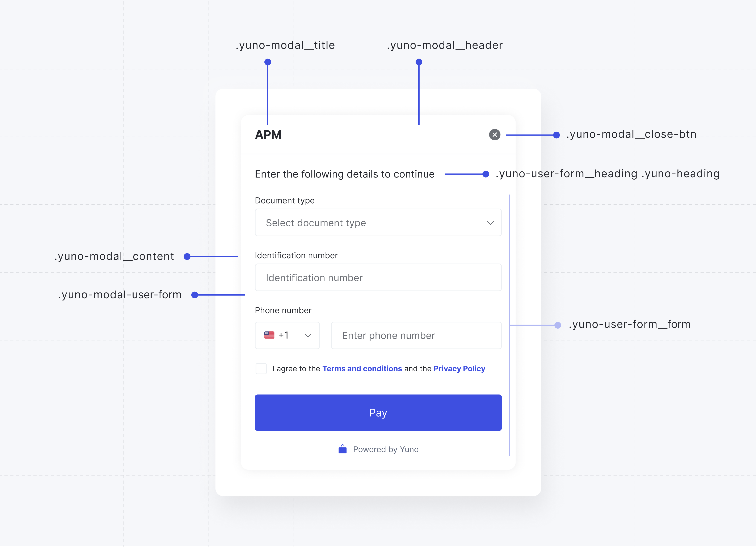Viewport: 756px width, 547px height.
Task: Click the APM modal title
Action: [268, 135]
